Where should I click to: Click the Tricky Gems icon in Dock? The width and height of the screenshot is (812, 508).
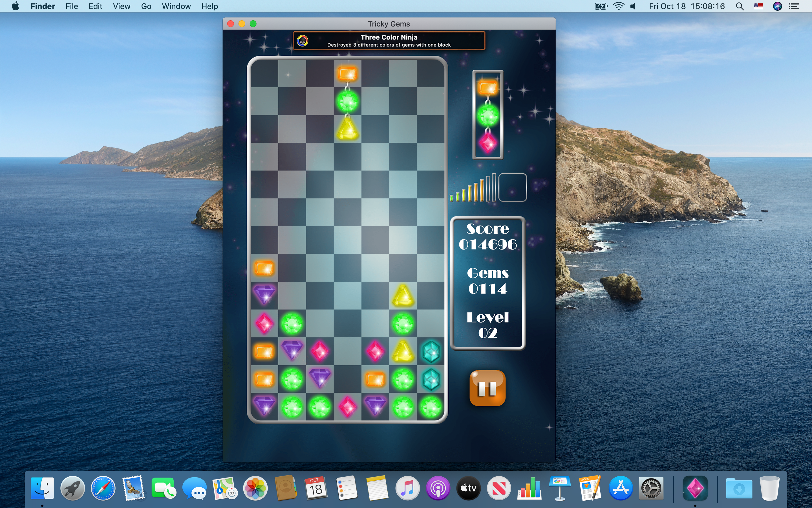pos(695,488)
